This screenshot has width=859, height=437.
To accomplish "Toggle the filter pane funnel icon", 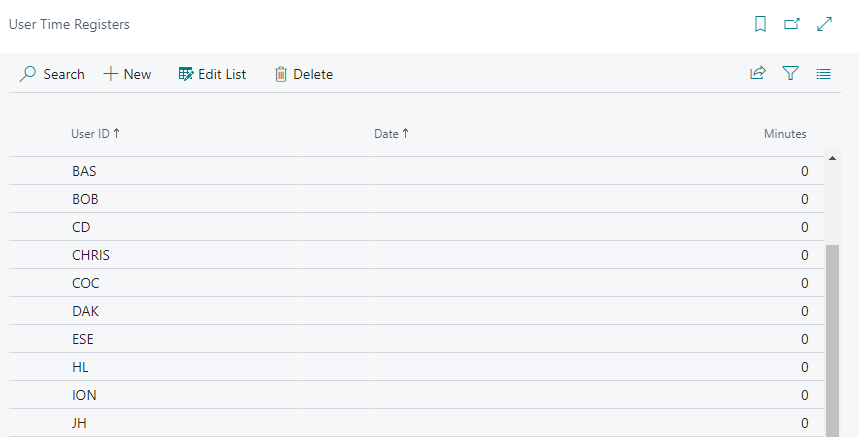I will 791,73.
